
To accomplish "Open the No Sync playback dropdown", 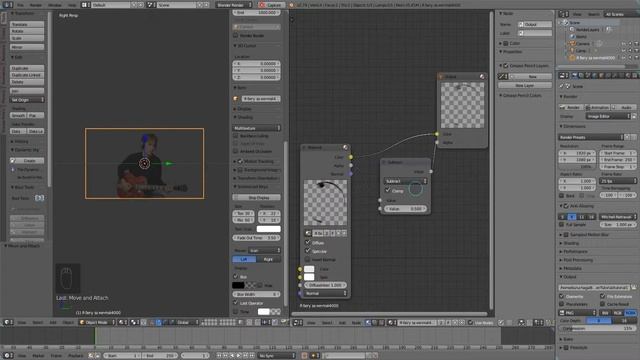I will [x=276, y=356].
